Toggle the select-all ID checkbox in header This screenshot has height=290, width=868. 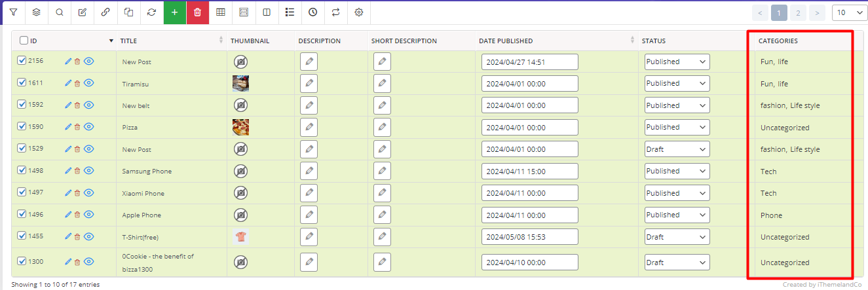[24, 41]
